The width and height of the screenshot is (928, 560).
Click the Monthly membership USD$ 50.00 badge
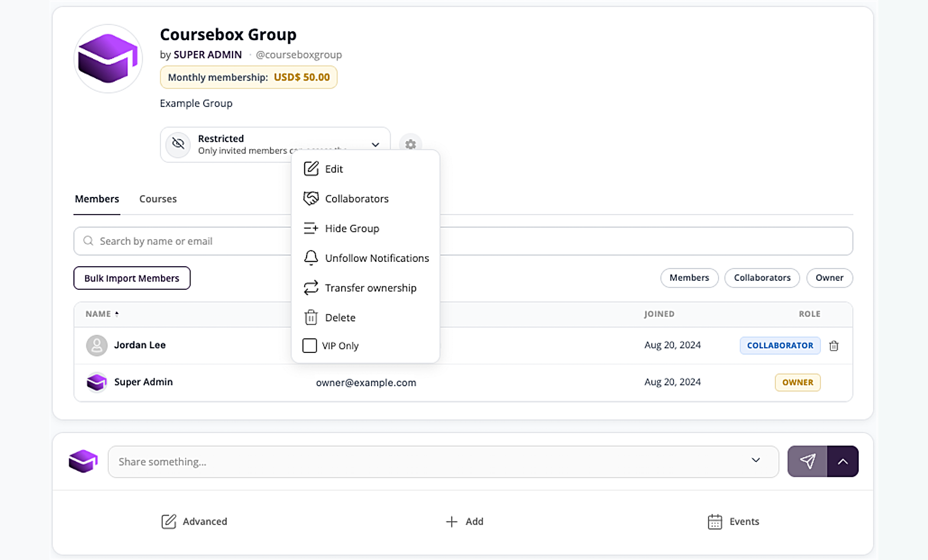pos(249,77)
